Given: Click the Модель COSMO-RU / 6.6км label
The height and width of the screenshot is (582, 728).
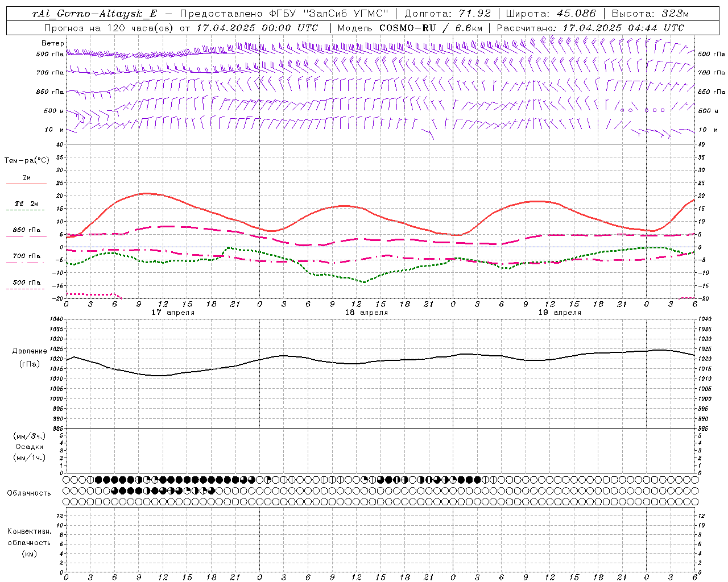Looking at the screenshot, I should coord(410,28).
